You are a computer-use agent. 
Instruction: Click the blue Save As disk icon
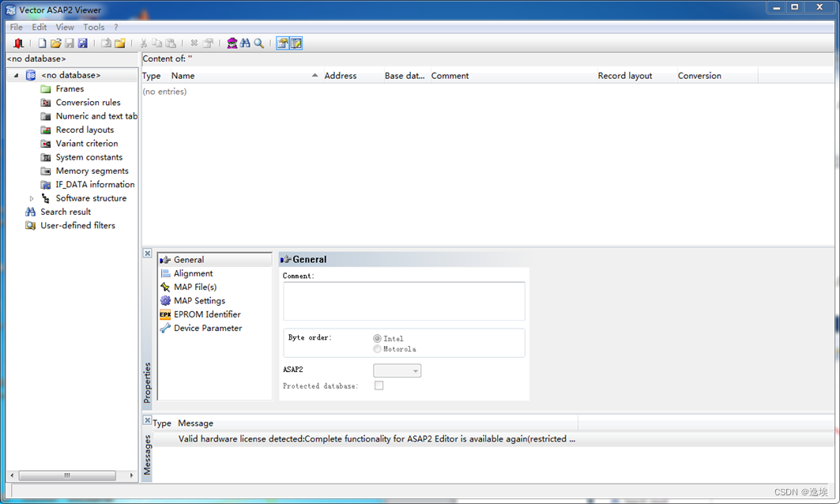pyautogui.click(x=82, y=43)
